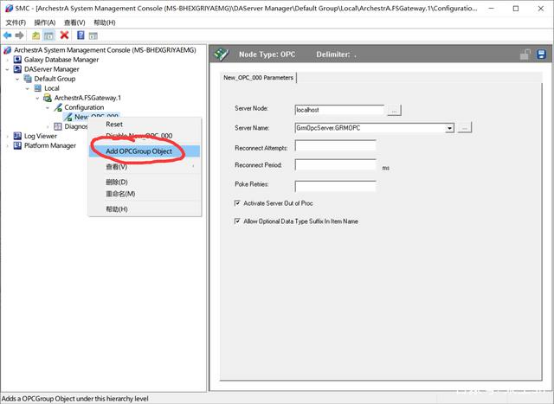
Task: Open the Server Name dropdown list
Action: pyautogui.click(x=449, y=128)
